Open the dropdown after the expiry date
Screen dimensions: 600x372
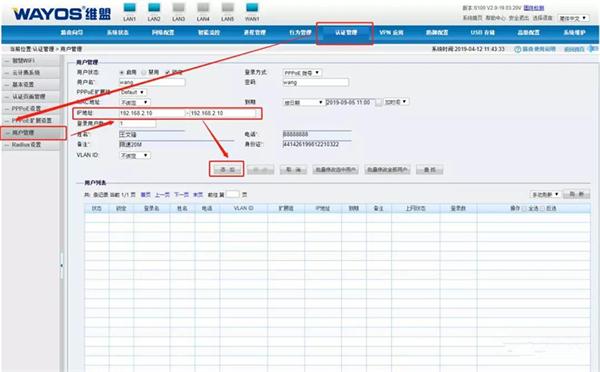pos(396,102)
